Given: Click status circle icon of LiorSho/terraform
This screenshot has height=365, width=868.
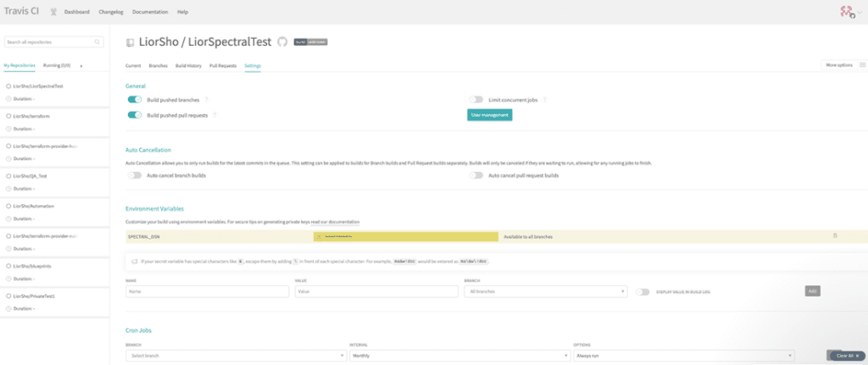Looking at the screenshot, I should point(8,116).
